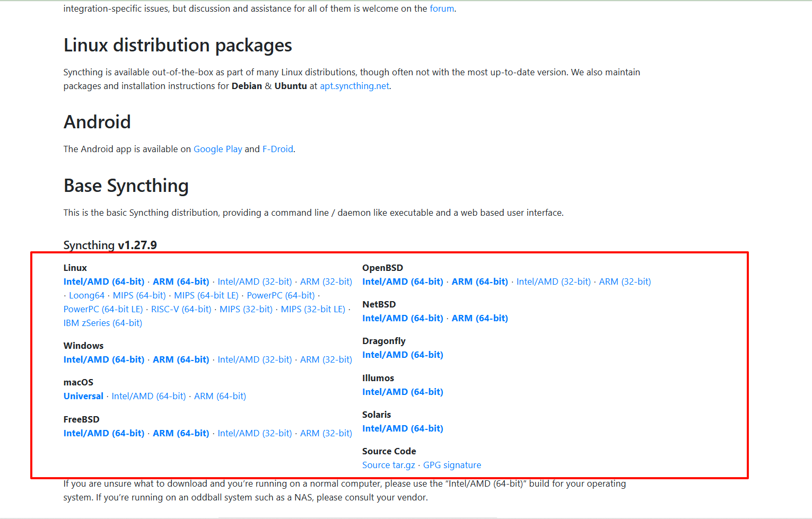Open the IBM zSeries (64-bit) link

103,323
